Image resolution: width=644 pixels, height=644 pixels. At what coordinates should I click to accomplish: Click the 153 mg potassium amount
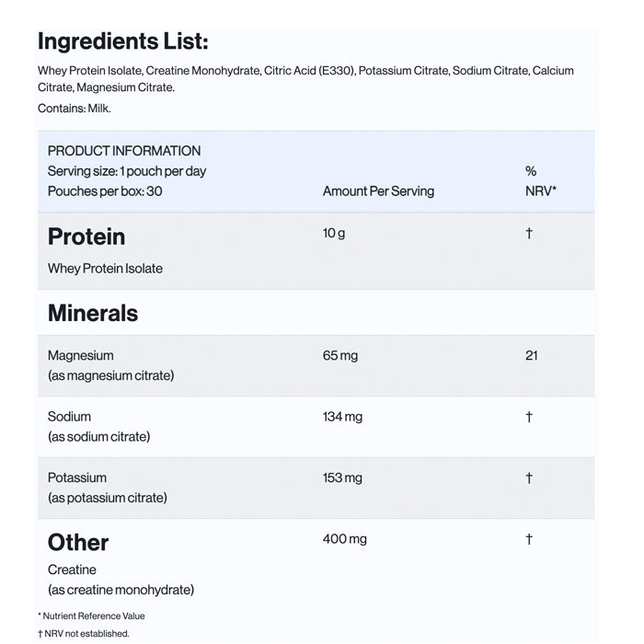[342, 477]
